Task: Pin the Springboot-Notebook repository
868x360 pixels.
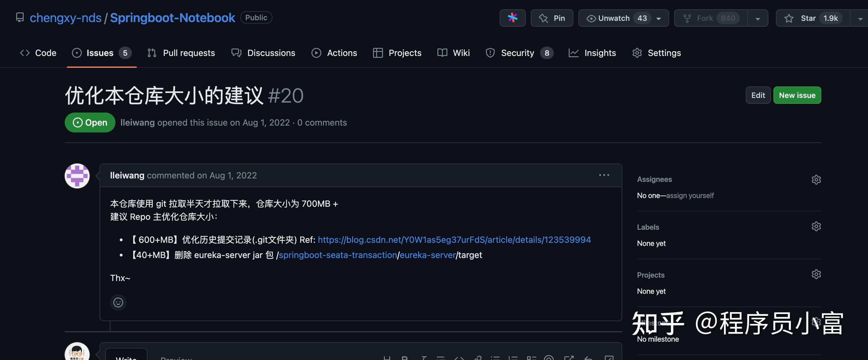Action: click(x=552, y=18)
